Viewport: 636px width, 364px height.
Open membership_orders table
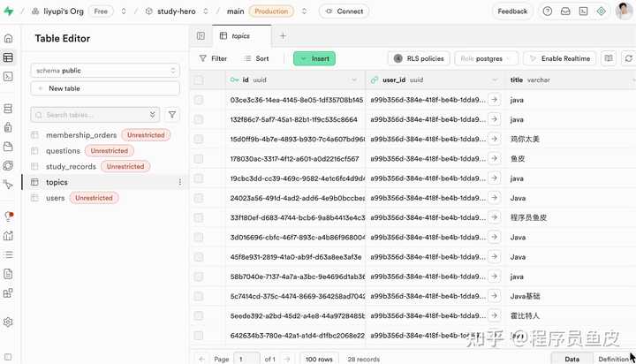coord(81,134)
